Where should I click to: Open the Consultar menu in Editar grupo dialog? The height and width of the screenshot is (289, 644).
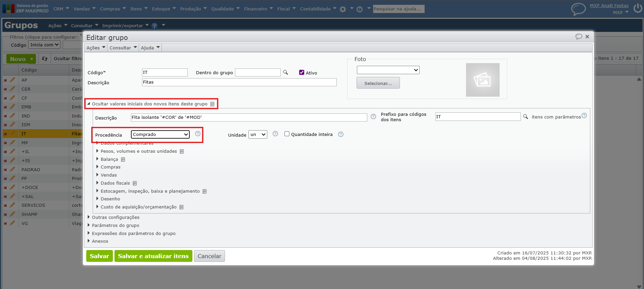point(123,48)
